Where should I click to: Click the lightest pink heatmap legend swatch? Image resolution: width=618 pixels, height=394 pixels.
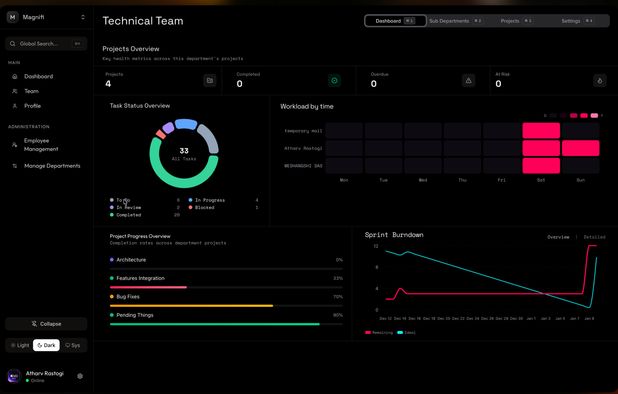click(594, 115)
